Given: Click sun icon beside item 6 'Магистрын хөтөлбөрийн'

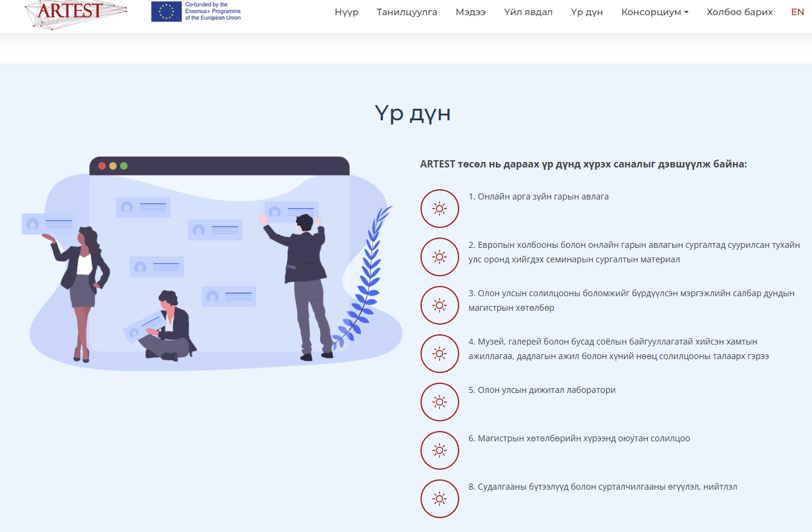Looking at the screenshot, I should pos(440,450).
